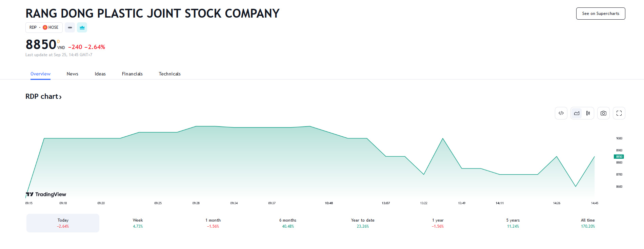Click the teal crown badge icon

pyautogui.click(x=82, y=27)
